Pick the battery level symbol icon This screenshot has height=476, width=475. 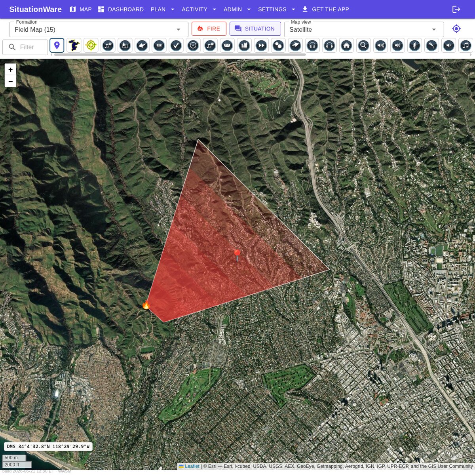[159, 46]
